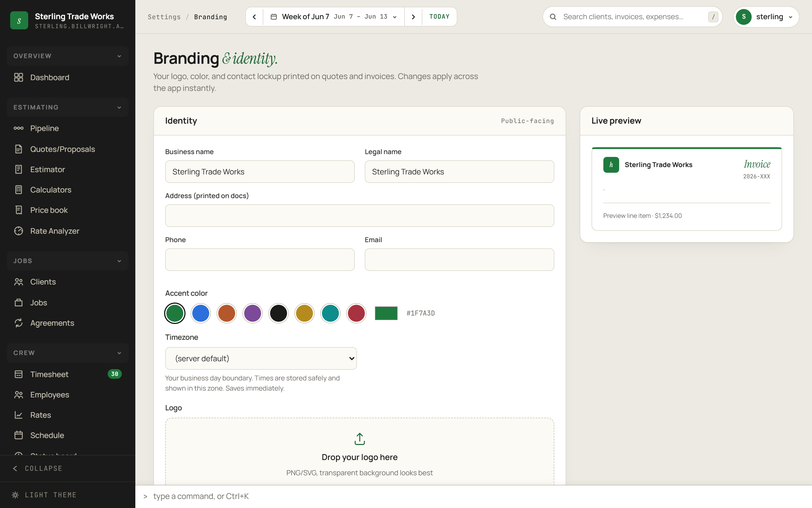Click the Timesheet icon

(x=18, y=374)
